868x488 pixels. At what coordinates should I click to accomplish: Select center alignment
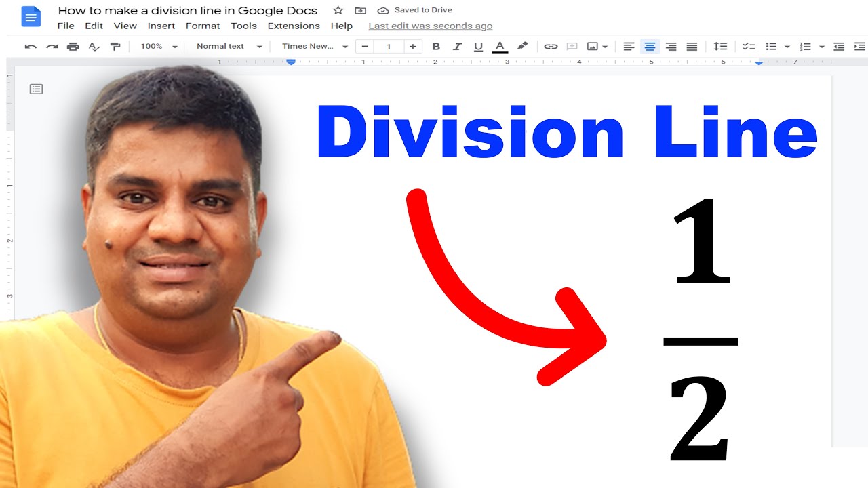pos(650,47)
